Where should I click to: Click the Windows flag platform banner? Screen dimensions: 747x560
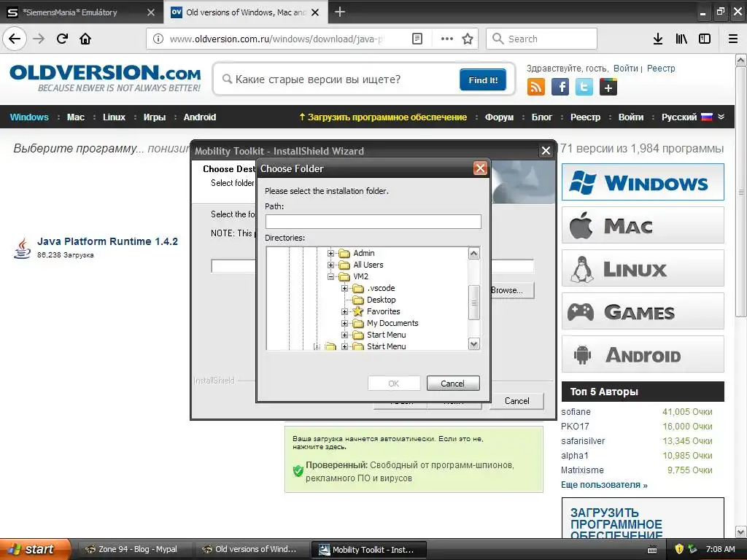tap(643, 182)
